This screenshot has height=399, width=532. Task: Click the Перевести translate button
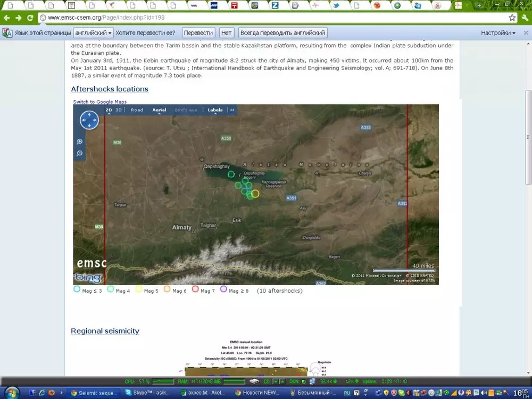pyautogui.click(x=198, y=33)
